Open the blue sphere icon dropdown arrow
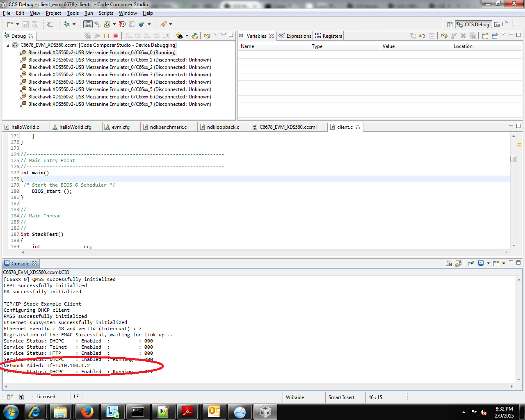Image resolution: width=525 pixels, height=420 pixels. [149, 25]
